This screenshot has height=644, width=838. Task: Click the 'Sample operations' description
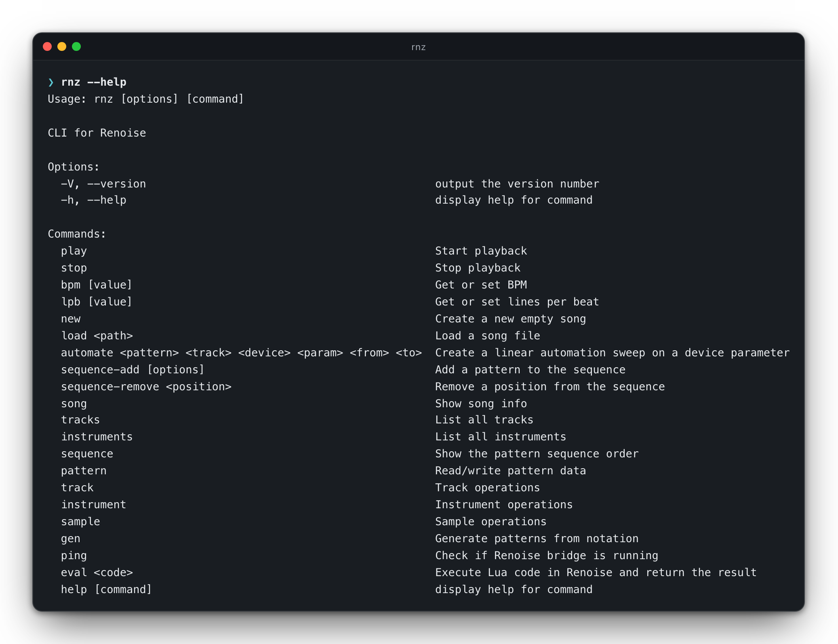pyautogui.click(x=491, y=522)
